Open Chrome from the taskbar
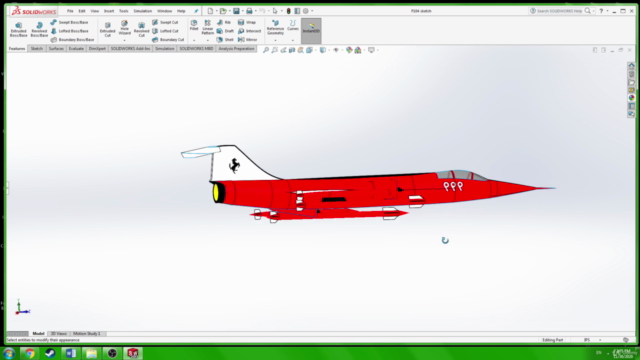 click(x=29, y=353)
